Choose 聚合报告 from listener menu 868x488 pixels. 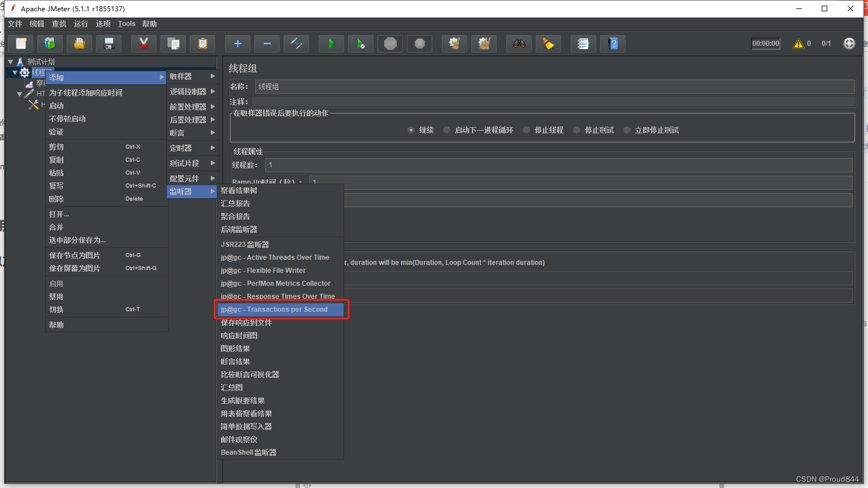pos(281,216)
